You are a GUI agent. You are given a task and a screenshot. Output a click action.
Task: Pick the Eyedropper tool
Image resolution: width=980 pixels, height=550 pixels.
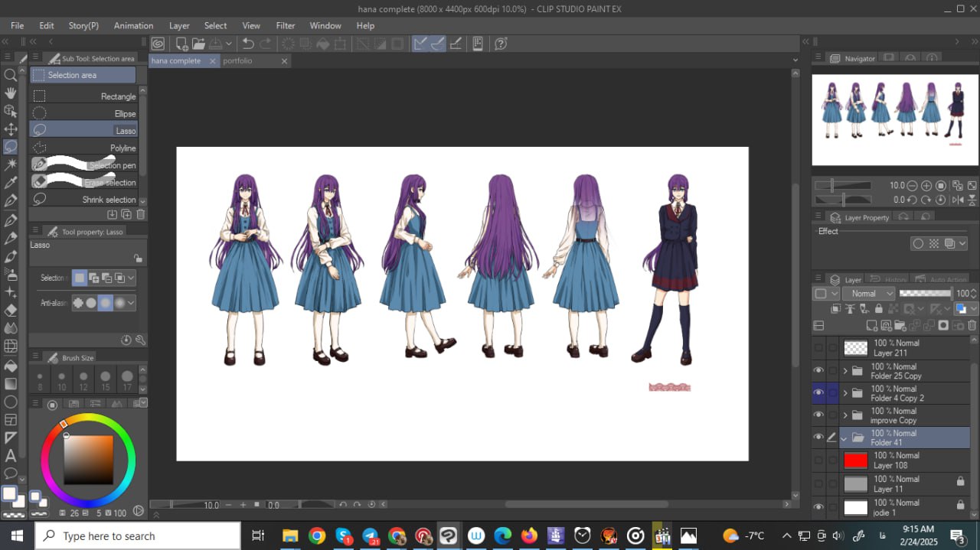[11, 183]
